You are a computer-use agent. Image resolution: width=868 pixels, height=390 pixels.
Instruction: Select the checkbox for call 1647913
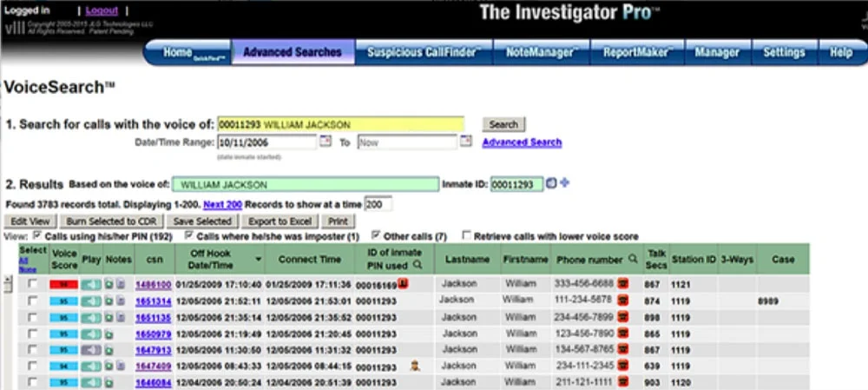(33, 349)
